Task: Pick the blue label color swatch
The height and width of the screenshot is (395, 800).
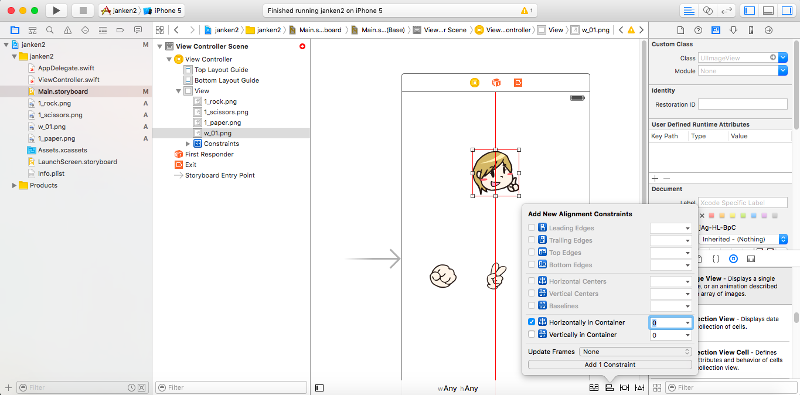Action: tap(755, 216)
